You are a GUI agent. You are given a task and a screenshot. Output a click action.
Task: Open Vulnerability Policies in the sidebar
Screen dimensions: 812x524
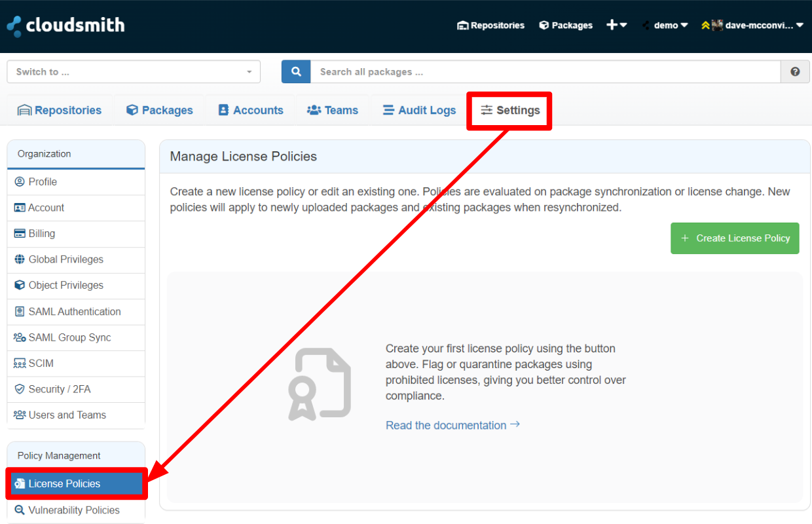76,510
